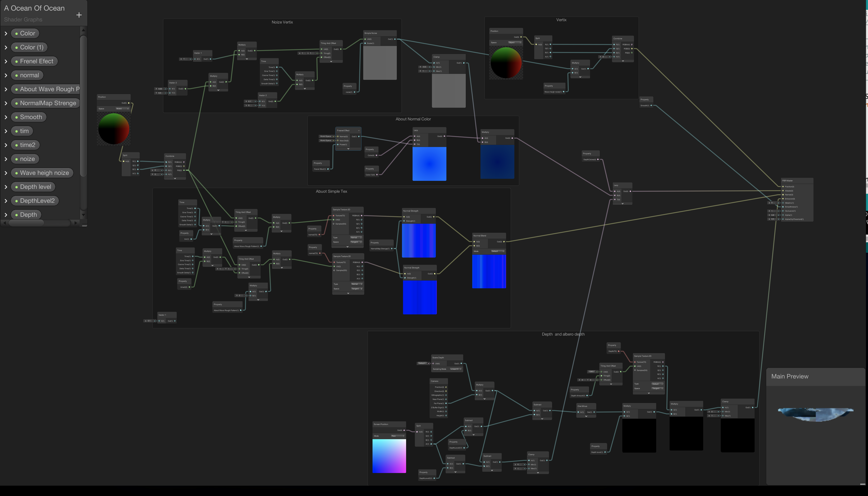Viewport: 868px width, 496px height.
Task: Open the Mode dropdown on Screen Position node
Action: [x=398, y=436]
